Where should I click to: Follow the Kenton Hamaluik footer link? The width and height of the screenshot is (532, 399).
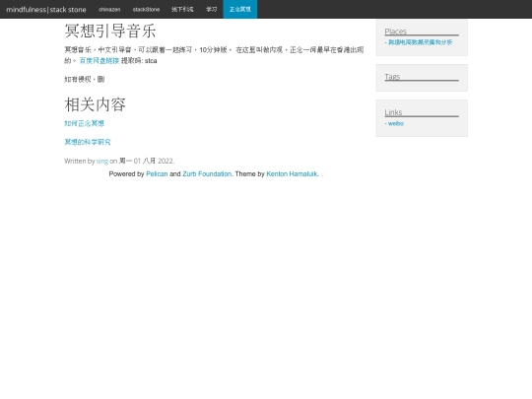coord(292,174)
